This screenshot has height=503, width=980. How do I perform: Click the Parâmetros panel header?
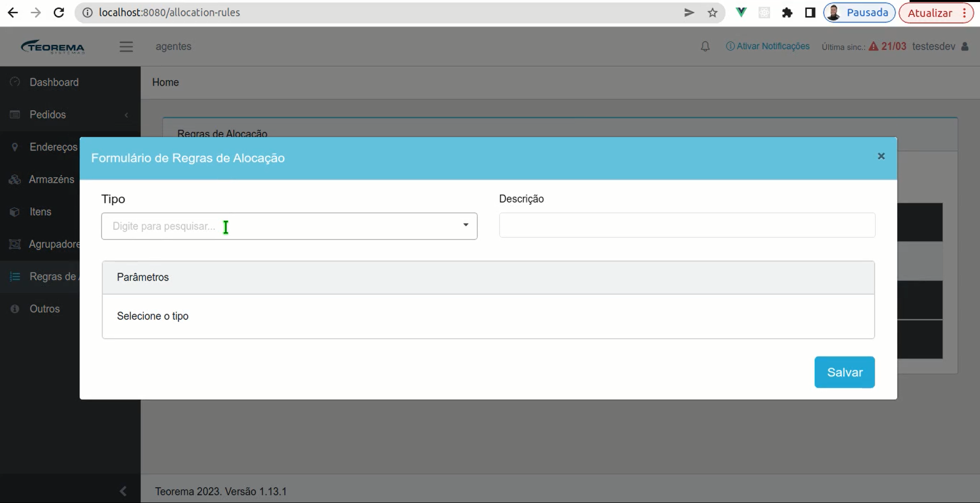[488, 277]
